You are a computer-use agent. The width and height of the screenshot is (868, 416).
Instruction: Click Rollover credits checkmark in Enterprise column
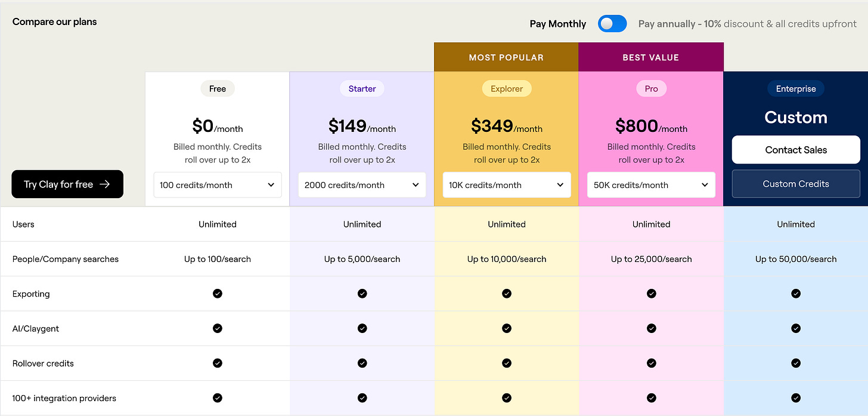point(796,363)
